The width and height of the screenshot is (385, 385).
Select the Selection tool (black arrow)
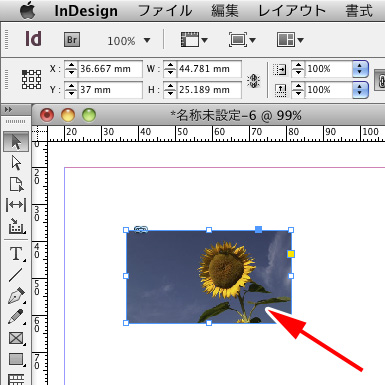tap(16, 142)
